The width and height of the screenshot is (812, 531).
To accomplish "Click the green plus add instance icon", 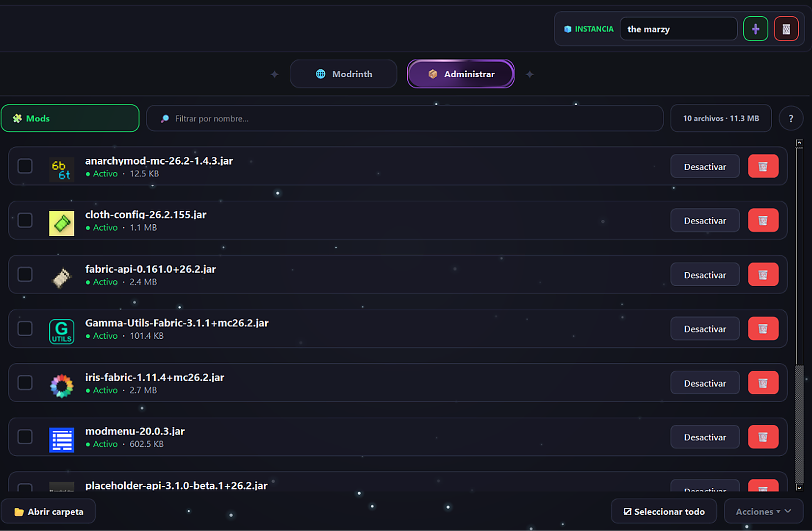I will [756, 29].
